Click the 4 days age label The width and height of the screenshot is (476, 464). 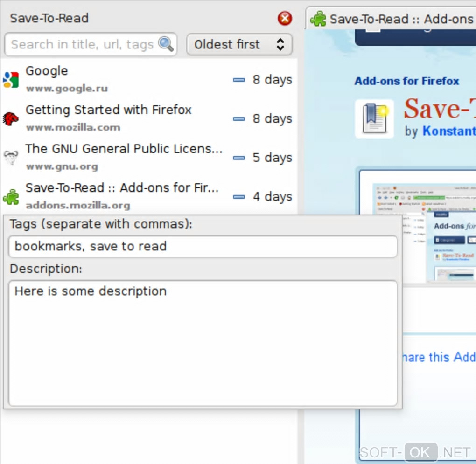point(273,197)
